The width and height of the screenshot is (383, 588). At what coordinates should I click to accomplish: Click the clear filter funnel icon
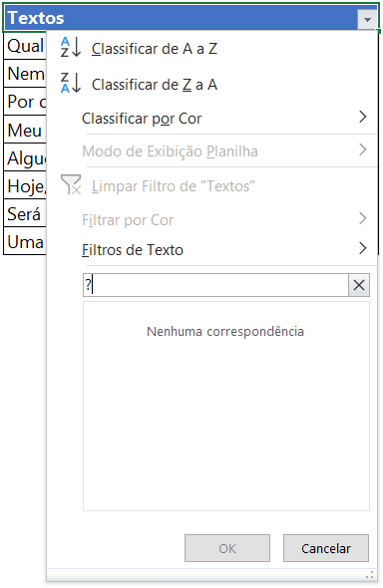pyautogui.click(x=71, y=185)
